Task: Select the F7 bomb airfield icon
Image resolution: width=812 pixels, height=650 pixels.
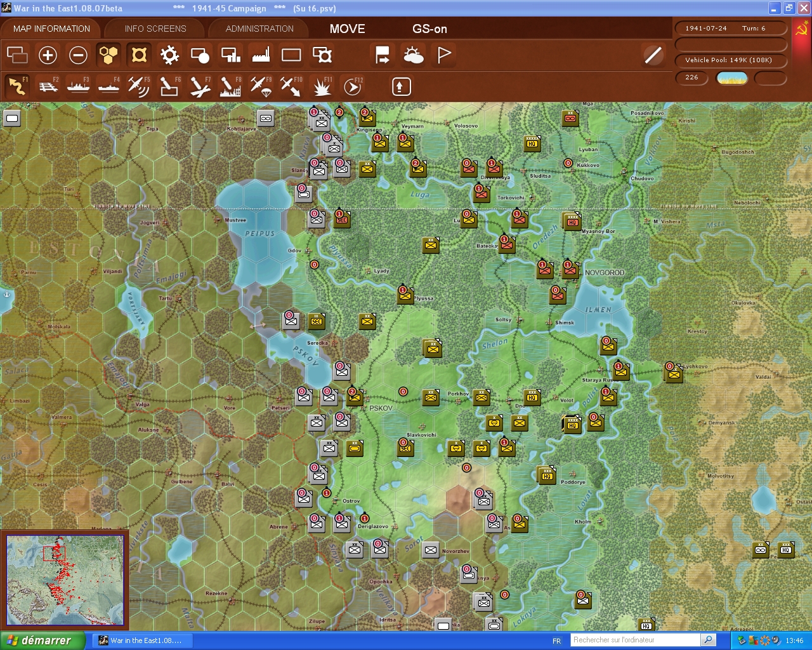Action: pos(200,86)
